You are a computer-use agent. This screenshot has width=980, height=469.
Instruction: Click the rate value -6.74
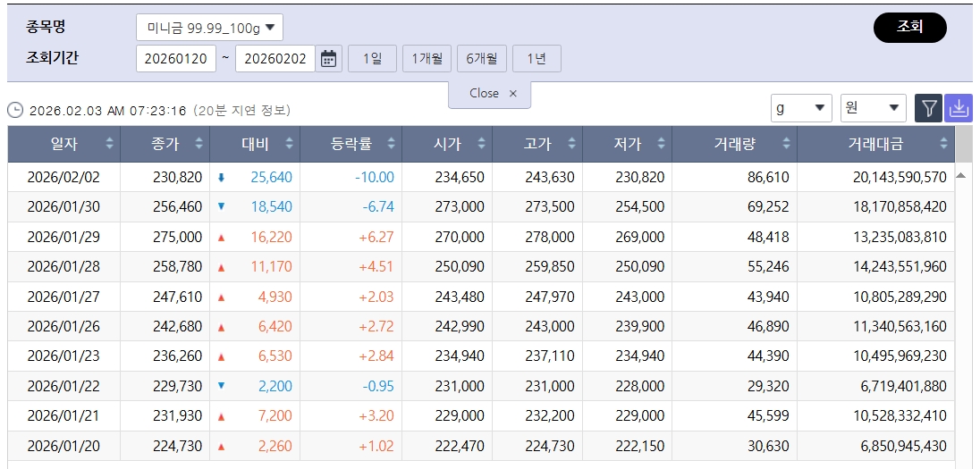click(378, 206)
